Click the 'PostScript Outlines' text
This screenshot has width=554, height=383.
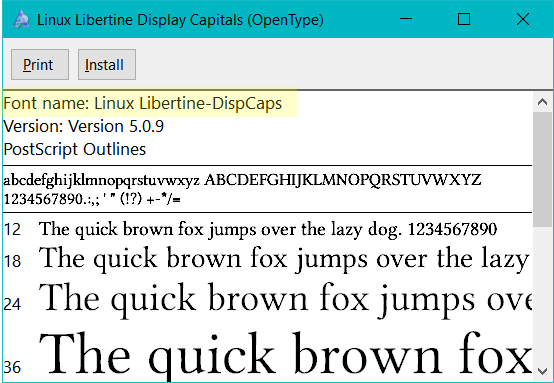75,149
